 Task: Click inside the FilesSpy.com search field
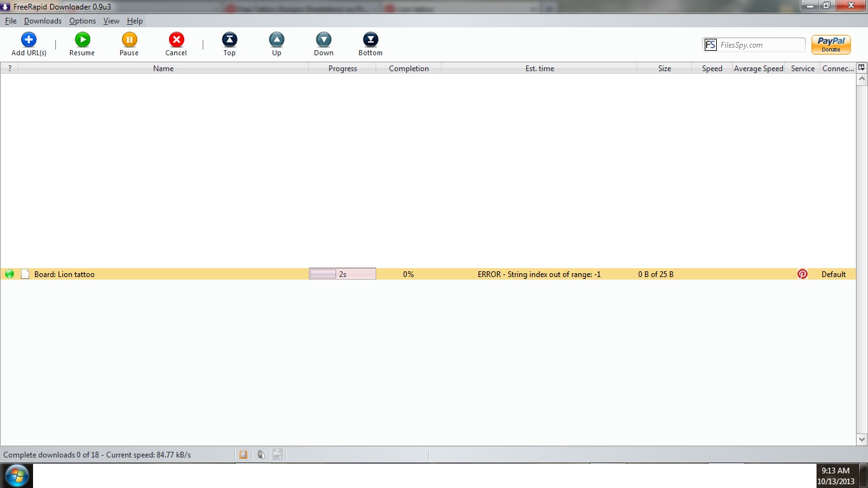point(761,45)
